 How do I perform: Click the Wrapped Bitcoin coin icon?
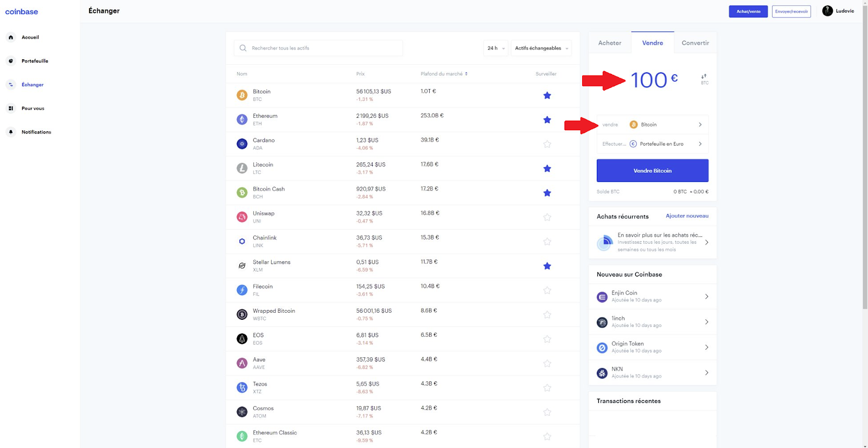[x=242, y=314]
